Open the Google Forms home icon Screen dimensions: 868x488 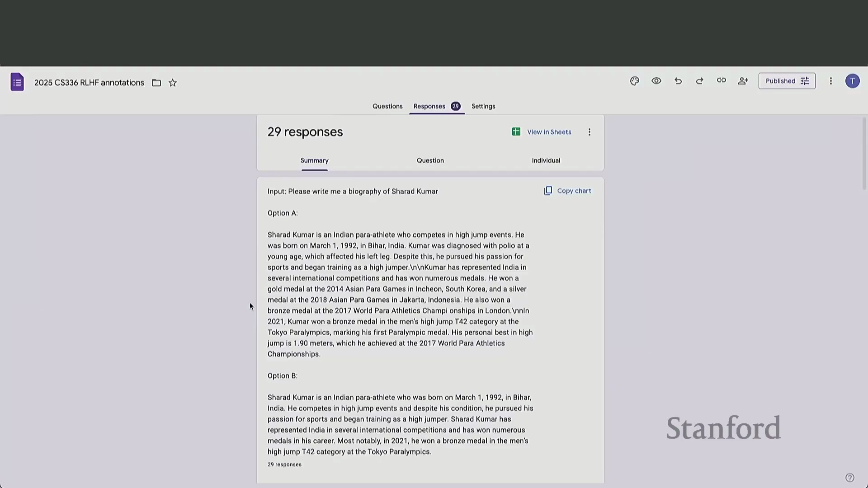pyautogui.click(x=17, y=82)
